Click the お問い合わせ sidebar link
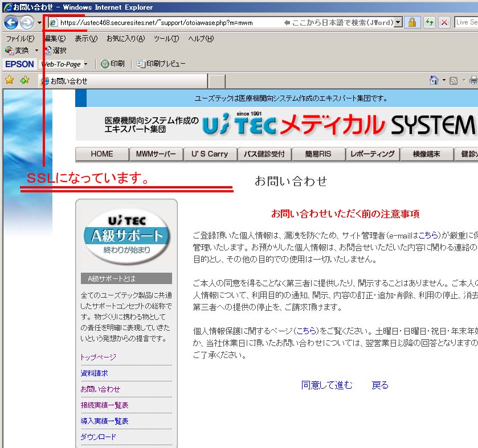 [x=100, y=389]
